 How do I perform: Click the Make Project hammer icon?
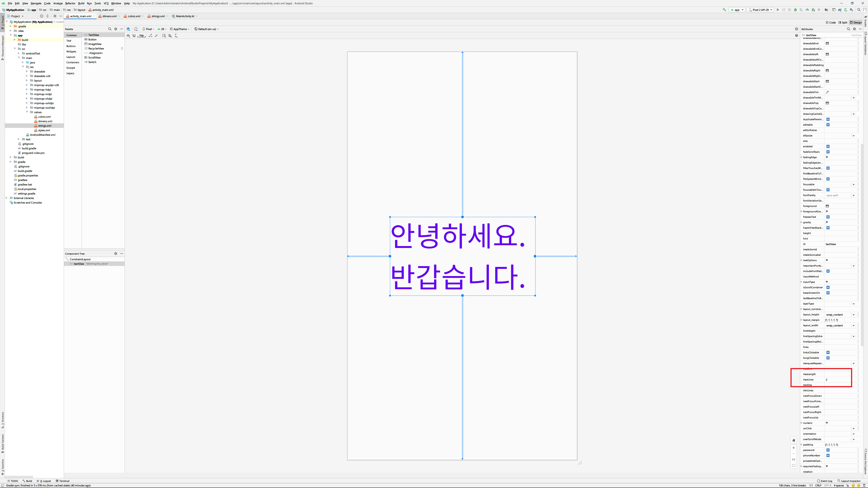(x=724, y=10)
